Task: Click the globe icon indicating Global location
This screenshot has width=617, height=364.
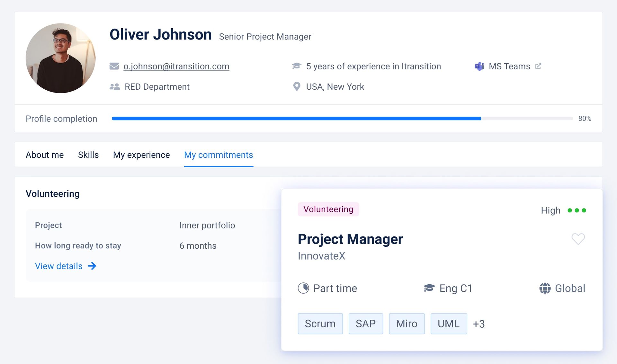Action: coord(545,288)
